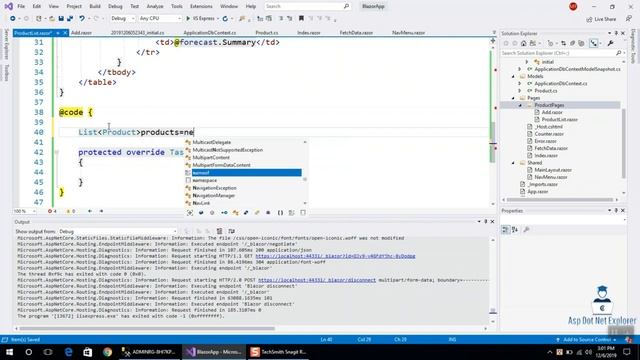Open TechSmith Snagit in the taskbar

click(x=278, y=352)
